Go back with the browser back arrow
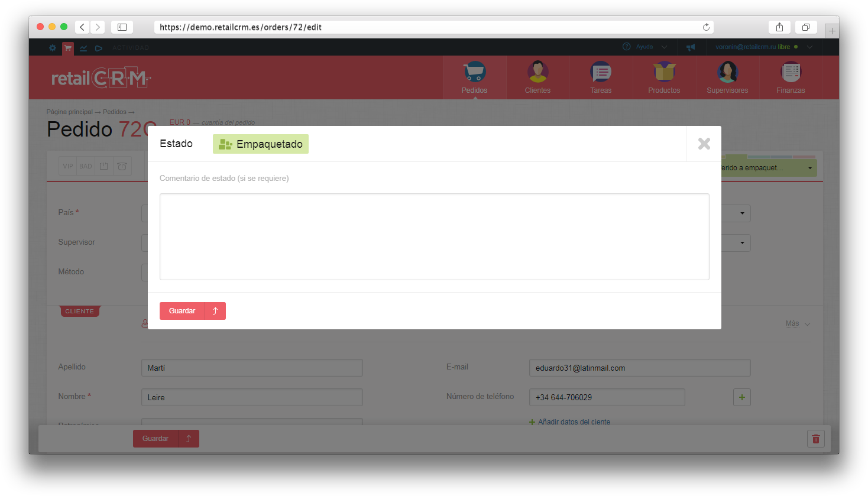Viewport: 868px width, 496px height. [82, 27]
